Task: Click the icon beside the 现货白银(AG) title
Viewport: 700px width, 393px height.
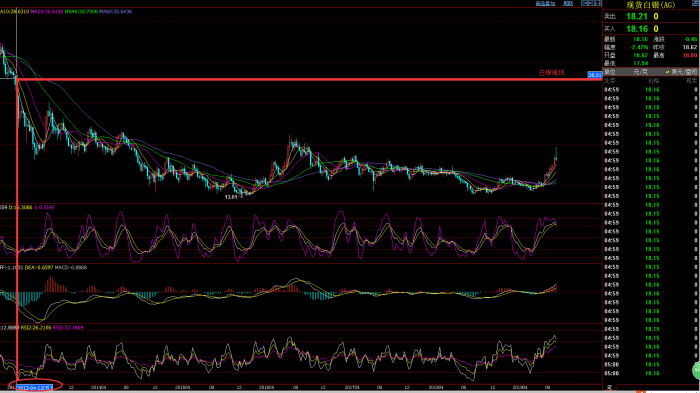Action: [x=695, y=4]
